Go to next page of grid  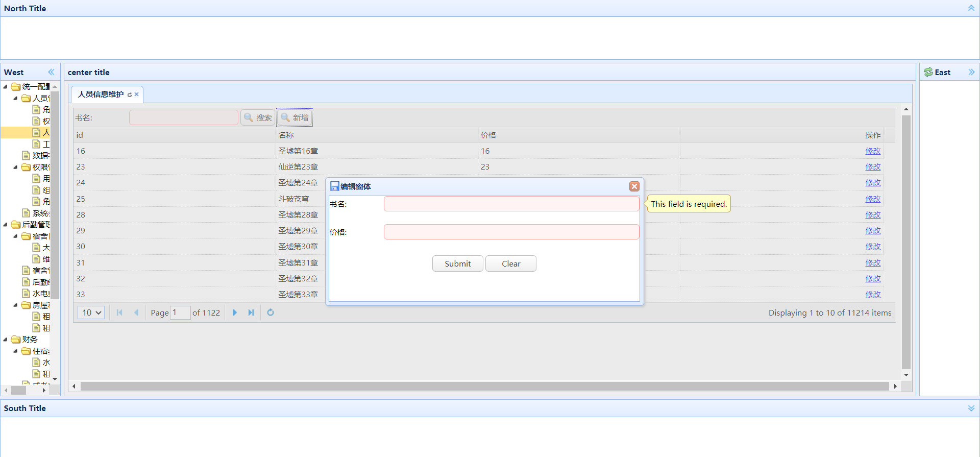click(x=235, y=312)
